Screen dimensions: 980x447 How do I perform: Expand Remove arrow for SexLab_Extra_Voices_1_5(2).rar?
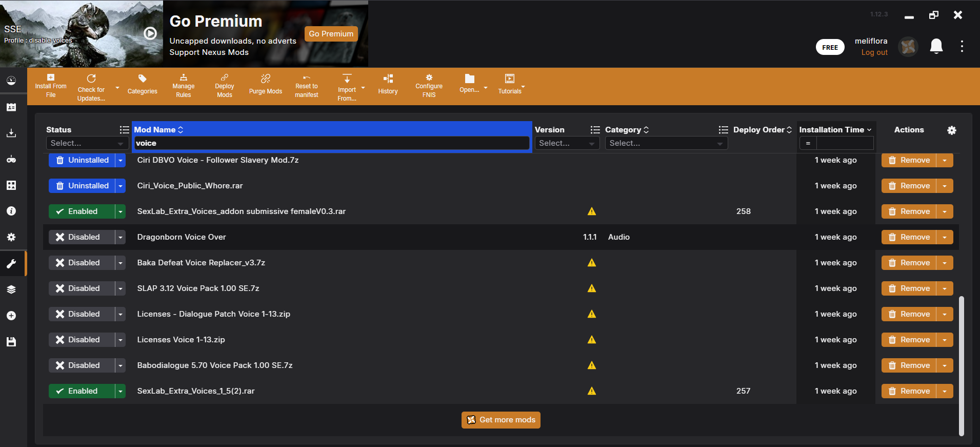click(945, 391)
